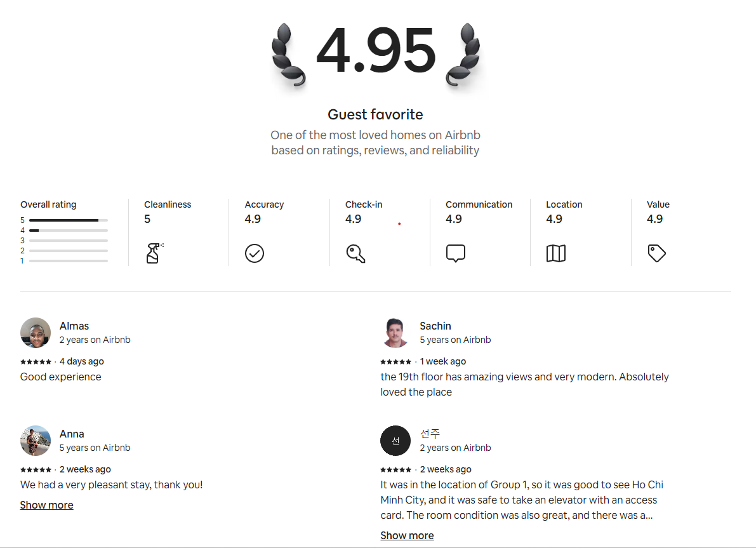Click the 5-star rating bar
The image size is (756, 548).
click(x=68, y=220)
